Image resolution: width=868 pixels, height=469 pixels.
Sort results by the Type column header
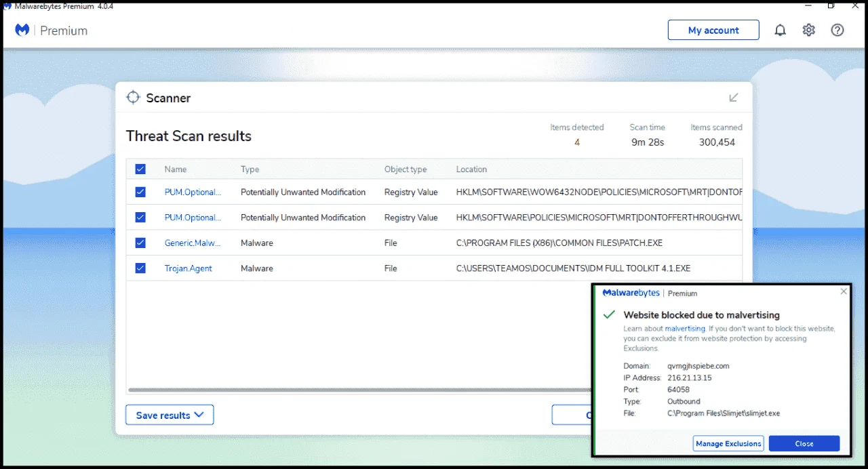point(250,169)
